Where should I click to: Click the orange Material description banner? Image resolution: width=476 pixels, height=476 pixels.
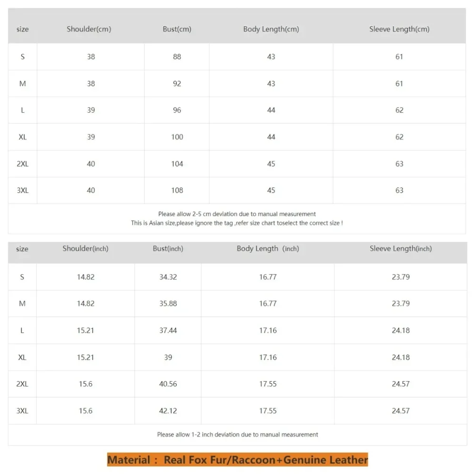coord(238,460)
